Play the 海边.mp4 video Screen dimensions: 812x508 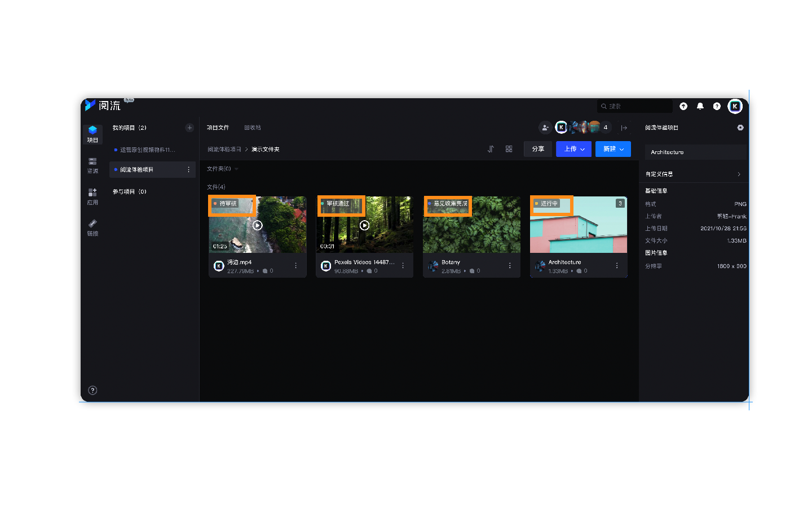click(257, 225)
